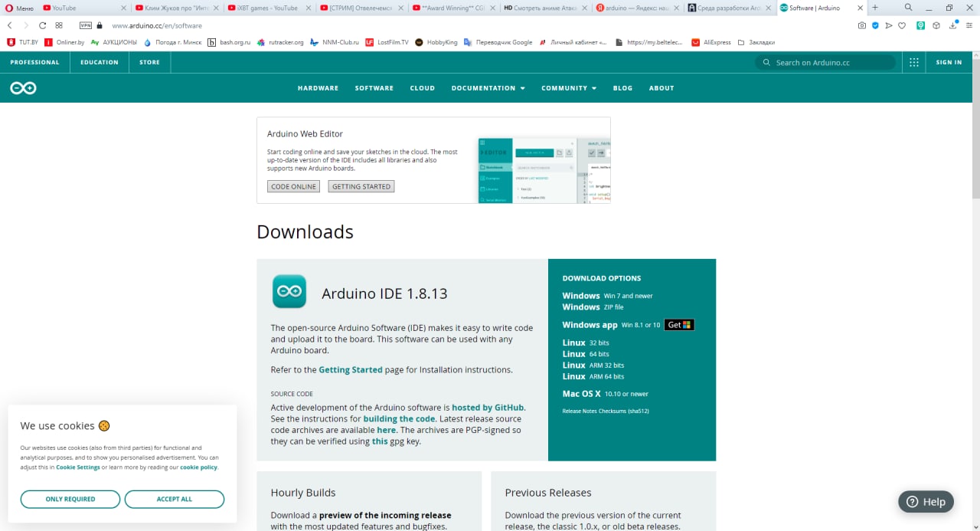Download Mac OS X 10.10 or newer
Screen dimensions: 980x531
(606, 394)
